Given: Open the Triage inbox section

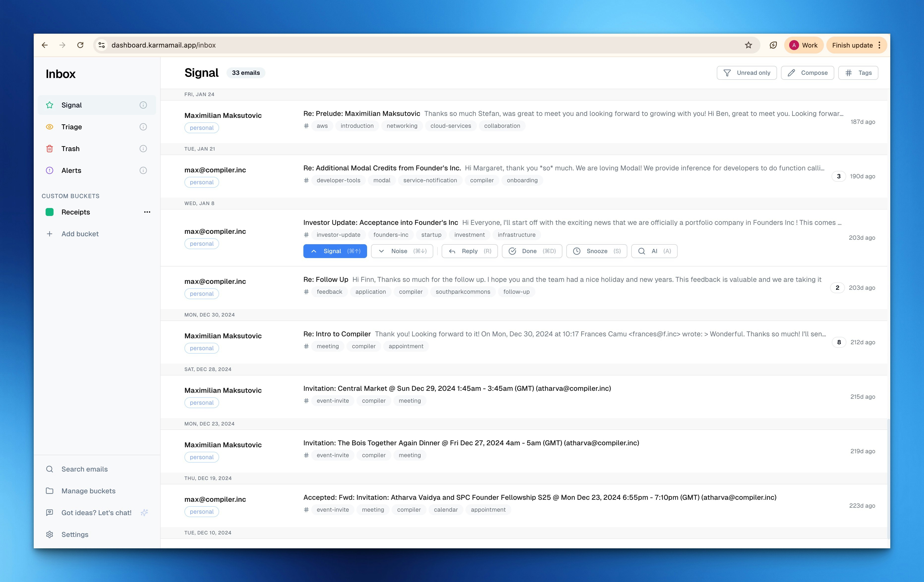Looking at the screenshot, I should click(72, 127).
